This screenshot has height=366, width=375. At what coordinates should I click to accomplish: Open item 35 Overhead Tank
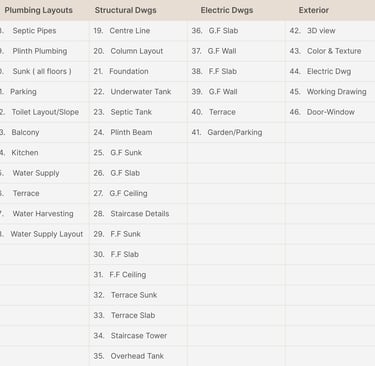129,356
